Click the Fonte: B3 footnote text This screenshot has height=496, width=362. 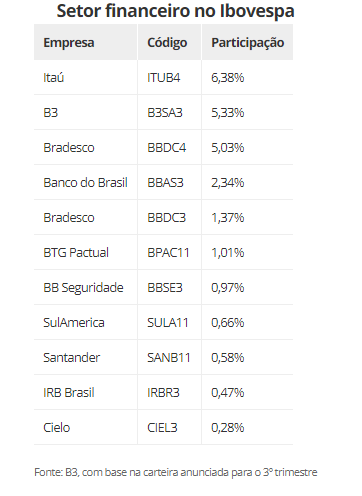pyautogui.click(x=176, y=472)
